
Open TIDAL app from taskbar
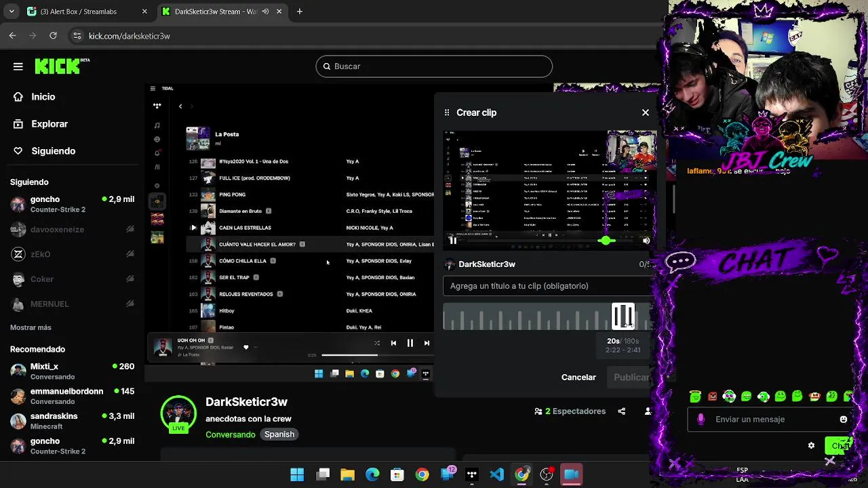[472, 474]
